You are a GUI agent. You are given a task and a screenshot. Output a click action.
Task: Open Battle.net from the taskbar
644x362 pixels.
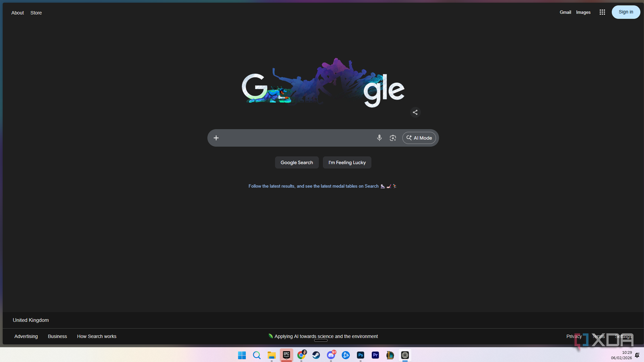[x=346, y=355]
